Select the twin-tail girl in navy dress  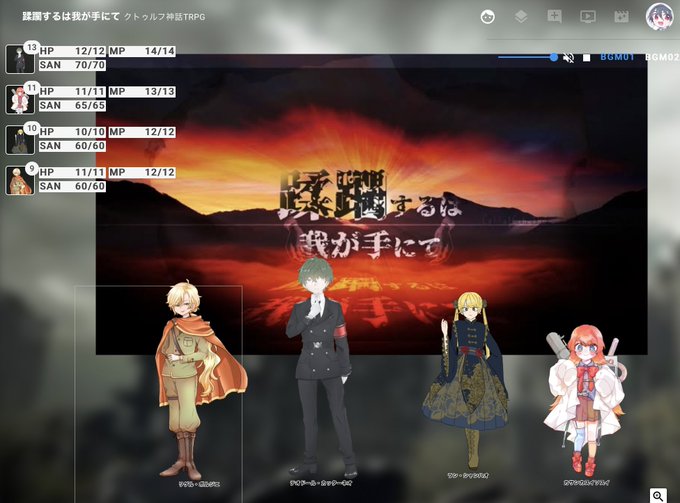468,382
